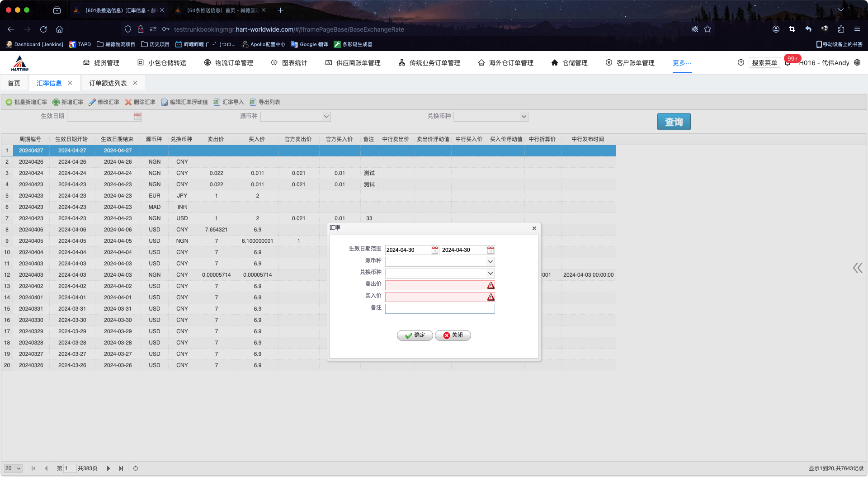Open calendar for dialog start date

[435, 250]
